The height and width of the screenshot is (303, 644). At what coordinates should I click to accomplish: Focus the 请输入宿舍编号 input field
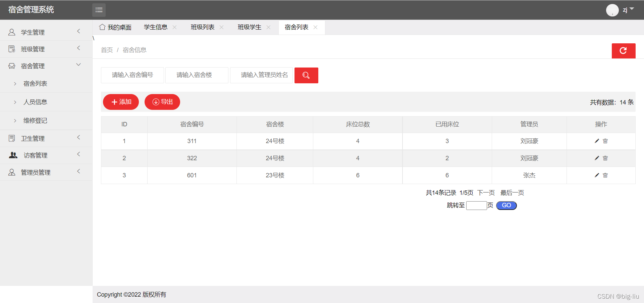pos(132,75)
